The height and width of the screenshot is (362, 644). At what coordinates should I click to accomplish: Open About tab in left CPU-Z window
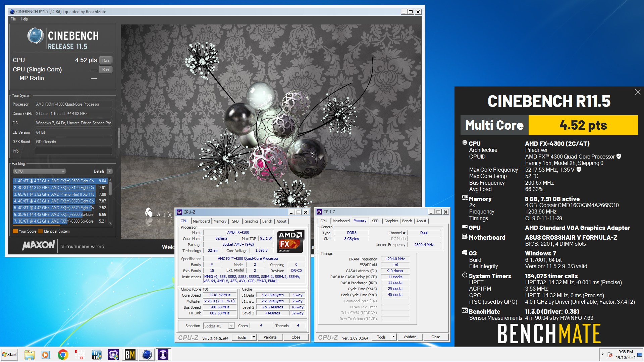coord(281,221)
